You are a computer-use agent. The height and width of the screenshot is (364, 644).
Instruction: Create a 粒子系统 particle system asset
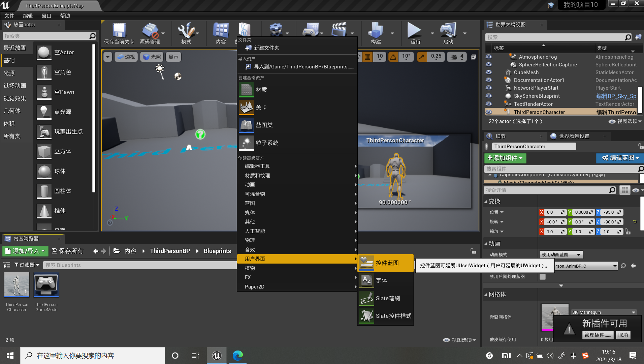[x=297, y=143]
